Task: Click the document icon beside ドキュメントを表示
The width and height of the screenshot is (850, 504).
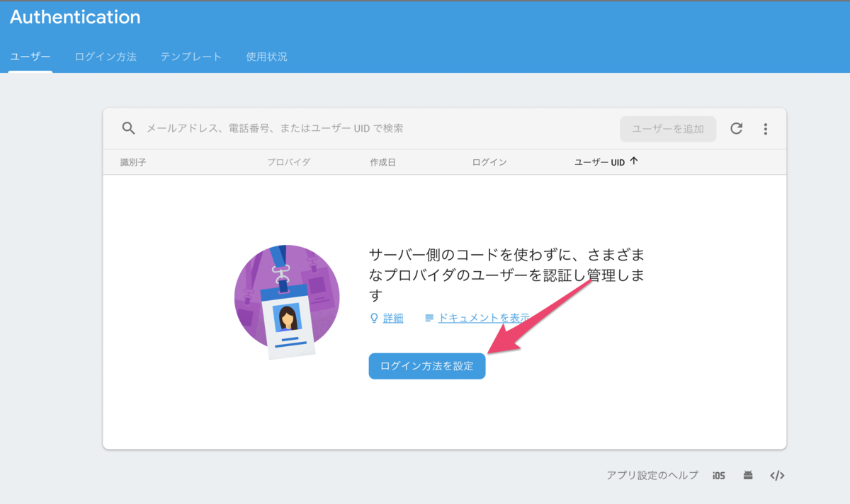Action: click(x=429, y=318)
